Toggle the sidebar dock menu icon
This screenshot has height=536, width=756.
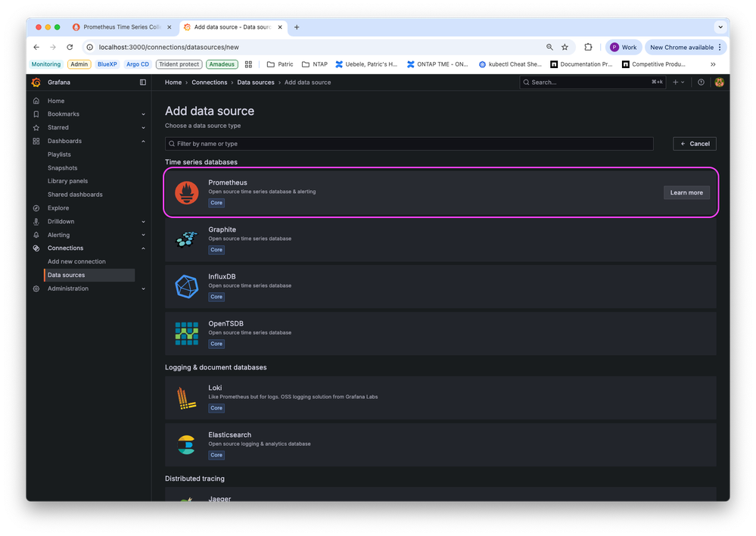143,83
